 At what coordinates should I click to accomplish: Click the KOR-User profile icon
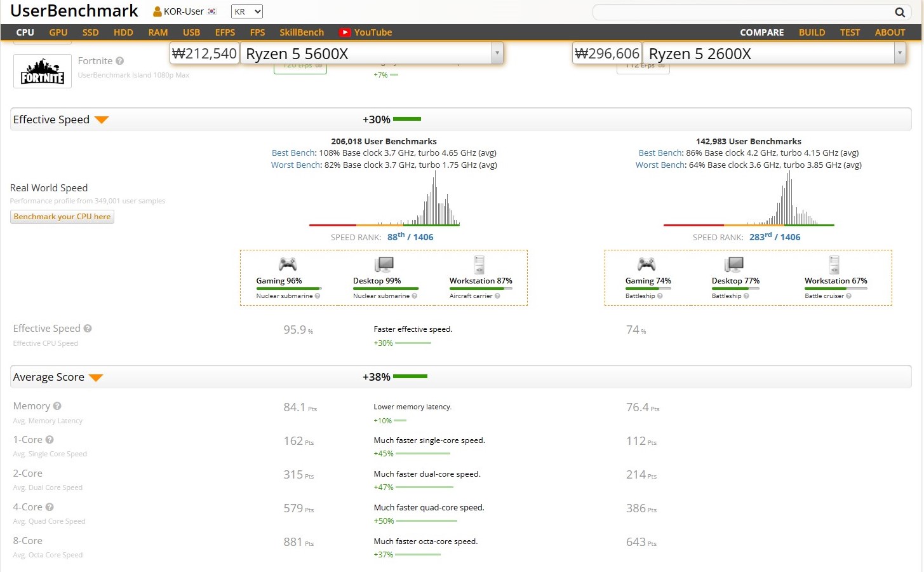(x=157, y=11)
